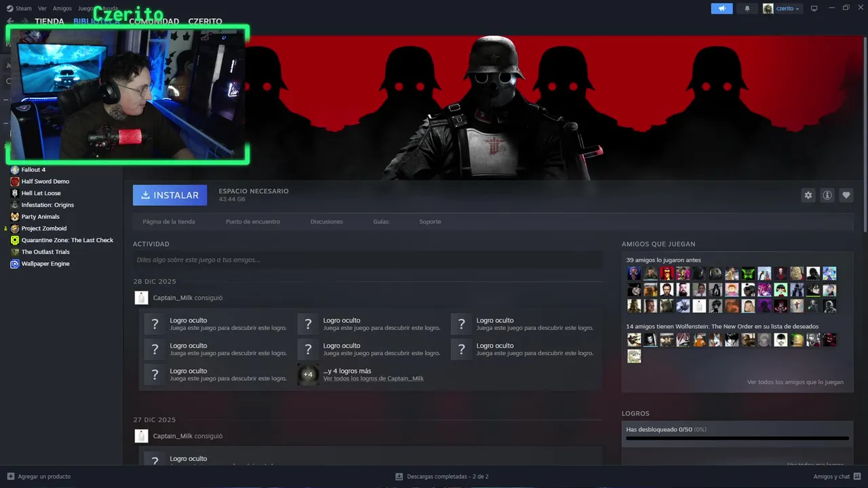Select Quarantine Zone: The Last Check
This screenshot has width=868, height=488.
point(67,240)
